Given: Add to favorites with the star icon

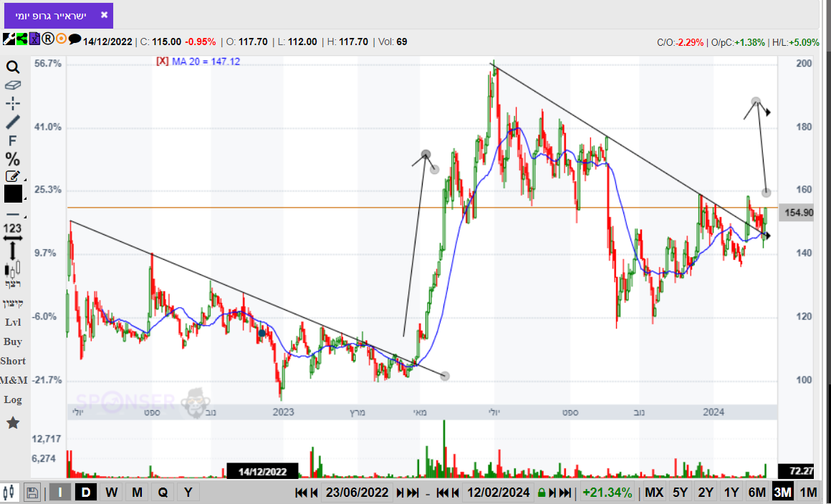Looking at the screenshot, I should (13, 422).
